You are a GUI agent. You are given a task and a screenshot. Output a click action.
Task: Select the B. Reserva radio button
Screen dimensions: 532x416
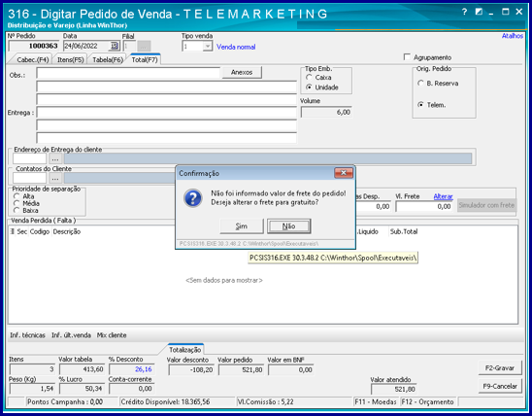420,84
